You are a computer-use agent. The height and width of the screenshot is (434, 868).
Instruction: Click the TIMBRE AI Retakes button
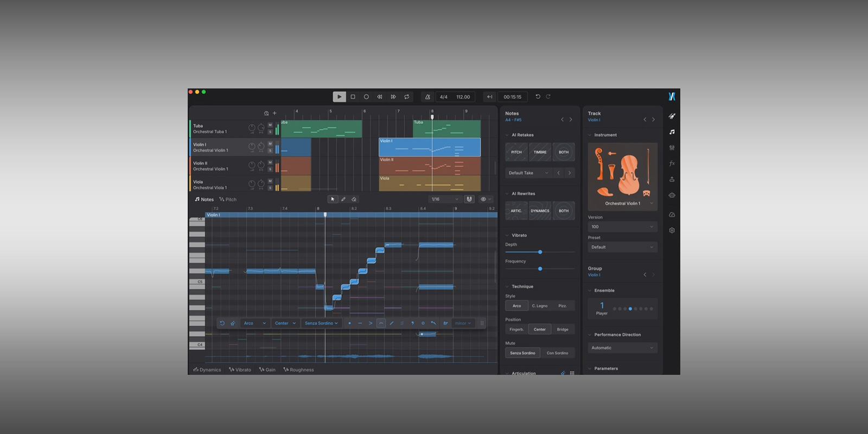pos(540,152)
